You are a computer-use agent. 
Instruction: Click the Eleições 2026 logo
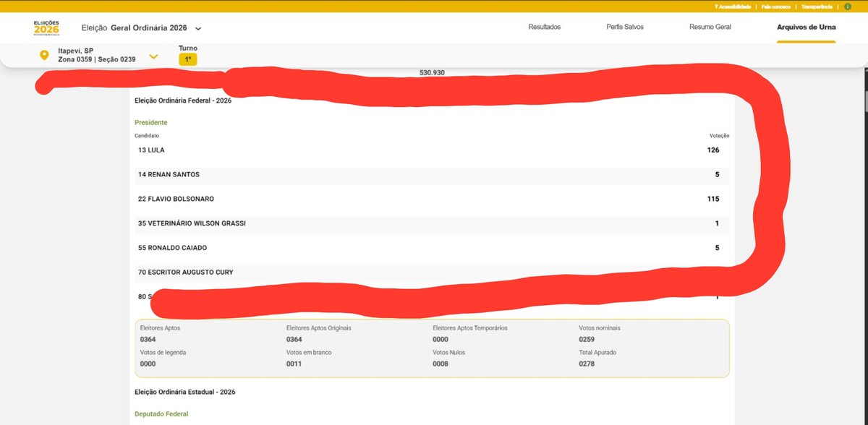pos(46,27)
